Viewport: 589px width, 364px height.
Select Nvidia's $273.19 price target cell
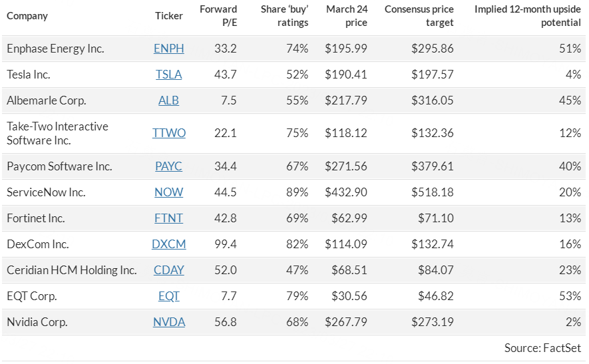[432, 321]
